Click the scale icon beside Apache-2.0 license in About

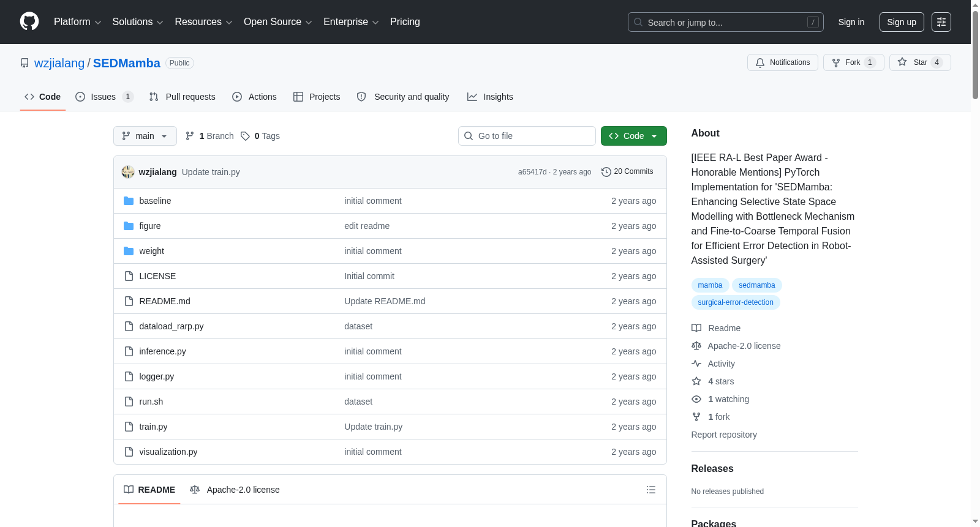(696, 346)
